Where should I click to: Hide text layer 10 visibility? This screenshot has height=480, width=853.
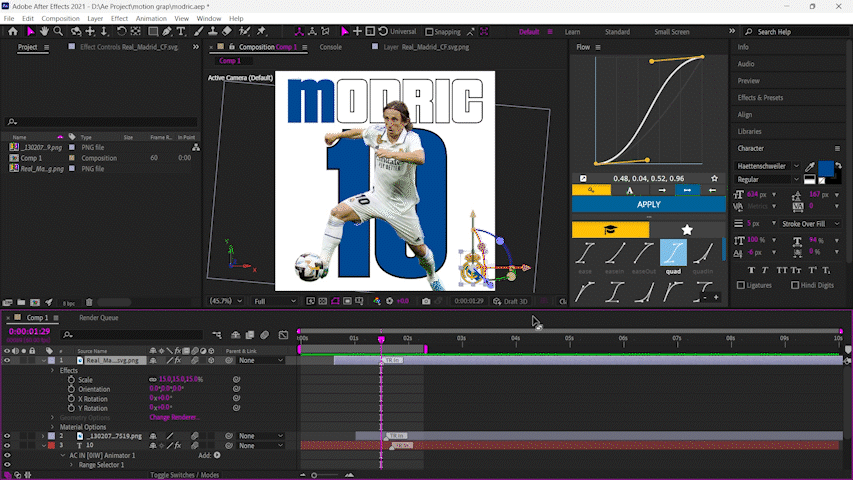click(x=7, y=446)
